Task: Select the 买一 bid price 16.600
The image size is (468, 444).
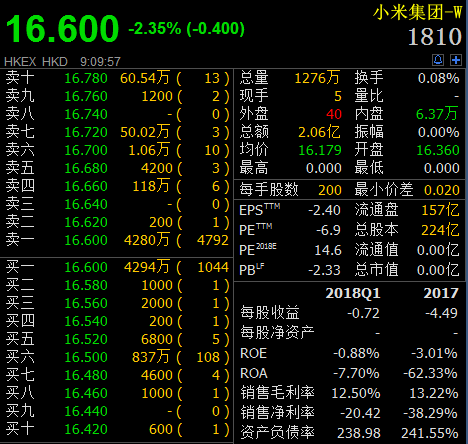Action: pyautogui.click(x=86, y=267)
